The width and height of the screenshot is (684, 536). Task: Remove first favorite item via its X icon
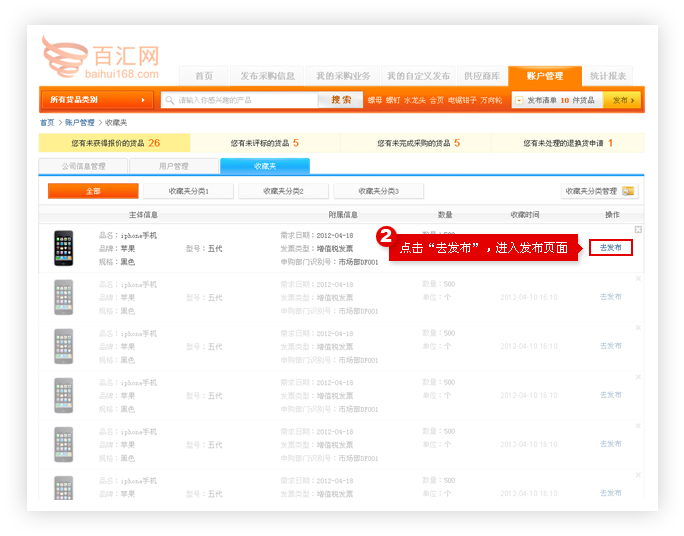pos(638,230)
